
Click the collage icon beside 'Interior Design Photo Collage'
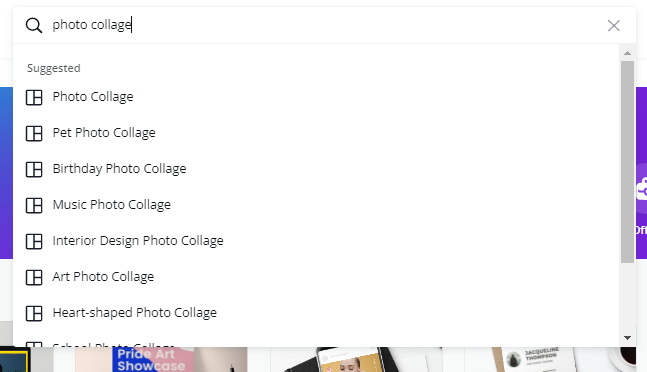34,241
